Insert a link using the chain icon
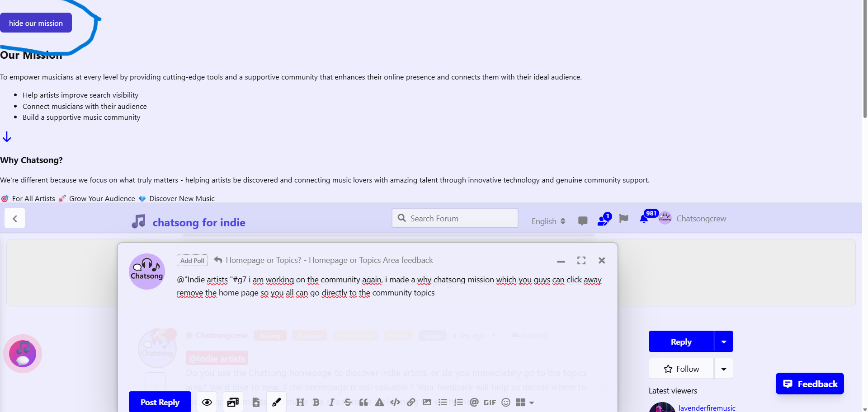Screen dimensions: 868x412 (411, 403)
